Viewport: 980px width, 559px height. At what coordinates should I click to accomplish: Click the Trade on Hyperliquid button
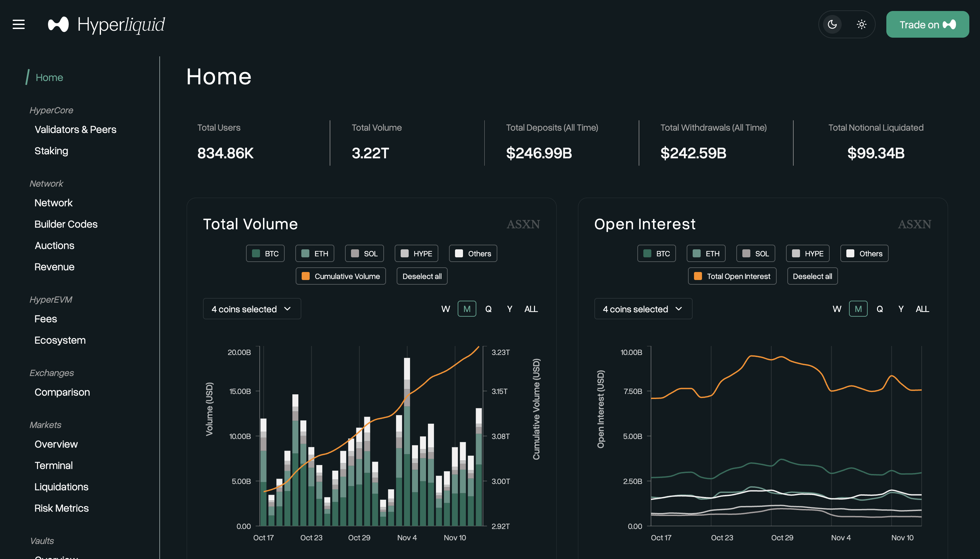click(x=927, y=25)
